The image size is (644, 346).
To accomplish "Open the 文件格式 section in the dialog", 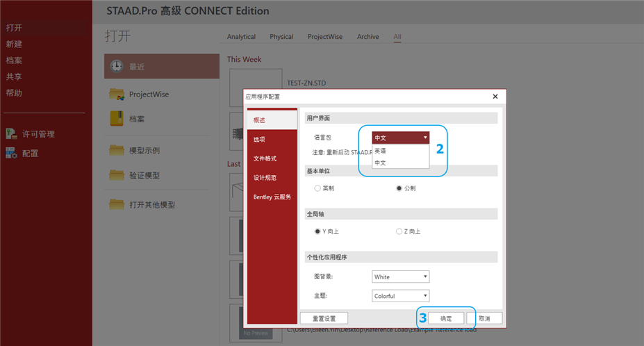I will point(272,158).
